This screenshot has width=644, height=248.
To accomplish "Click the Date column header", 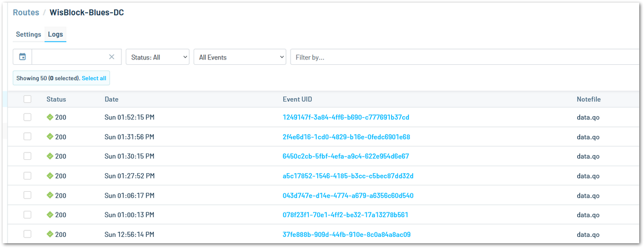I will pos(111,99).
